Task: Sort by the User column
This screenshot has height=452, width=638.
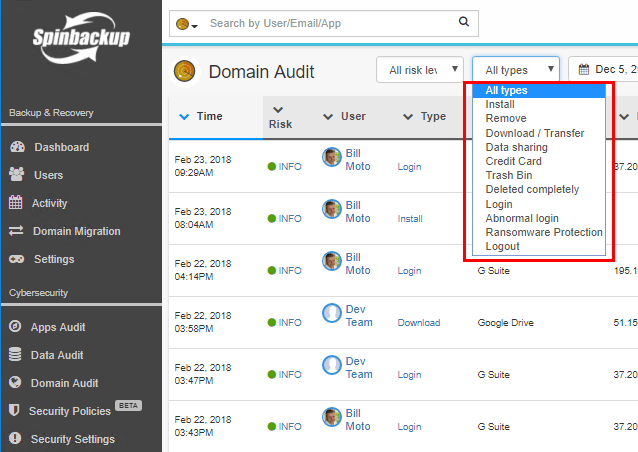Action: 344,116
